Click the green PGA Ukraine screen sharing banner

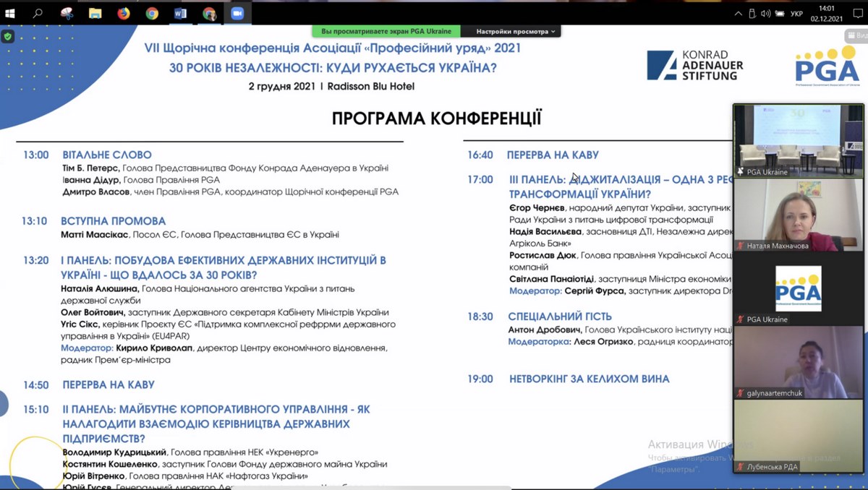(x=386, y=32)
